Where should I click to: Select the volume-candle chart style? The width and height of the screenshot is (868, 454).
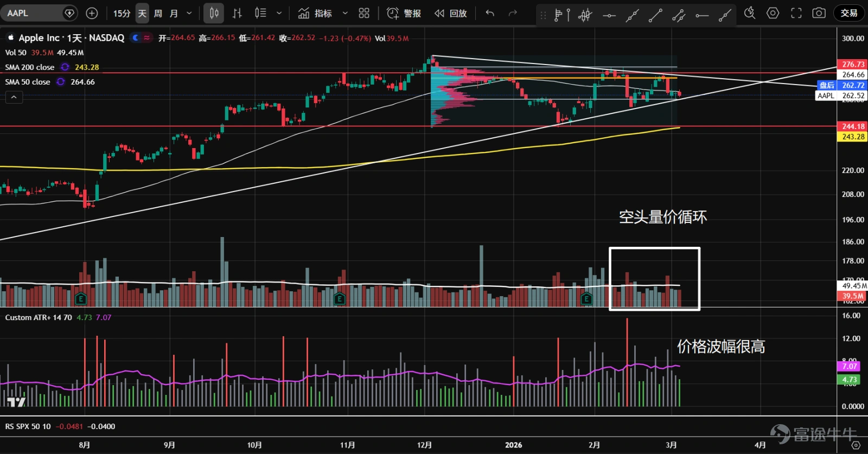[260, 13]
